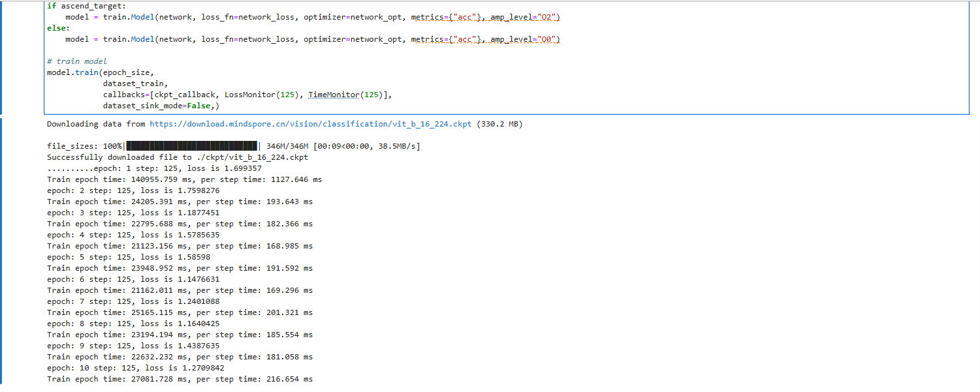Click 'epoch: 4 step: 125, loss is 1.5785635'
980x392 pixels.
point(133,235)
